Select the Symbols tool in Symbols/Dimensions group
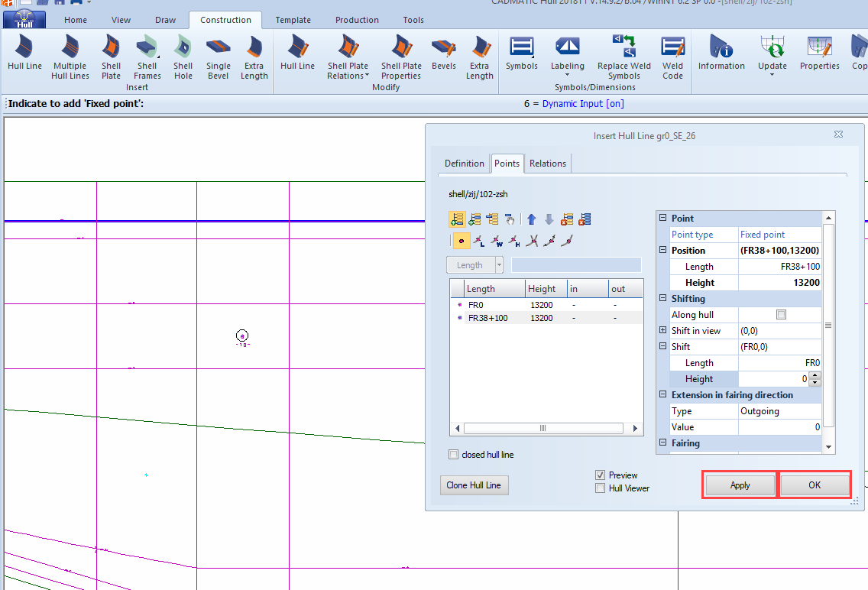The image size is (868, 590). pos(521,53)
